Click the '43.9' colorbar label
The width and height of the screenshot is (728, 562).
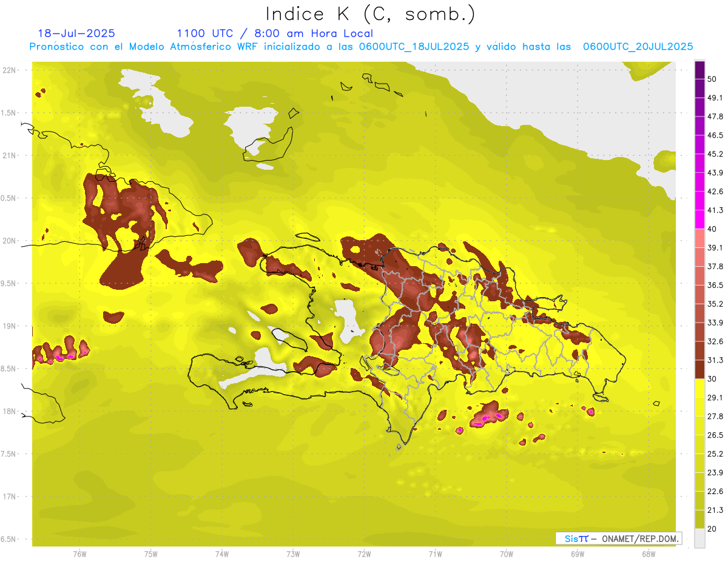[x=716, y=173]
